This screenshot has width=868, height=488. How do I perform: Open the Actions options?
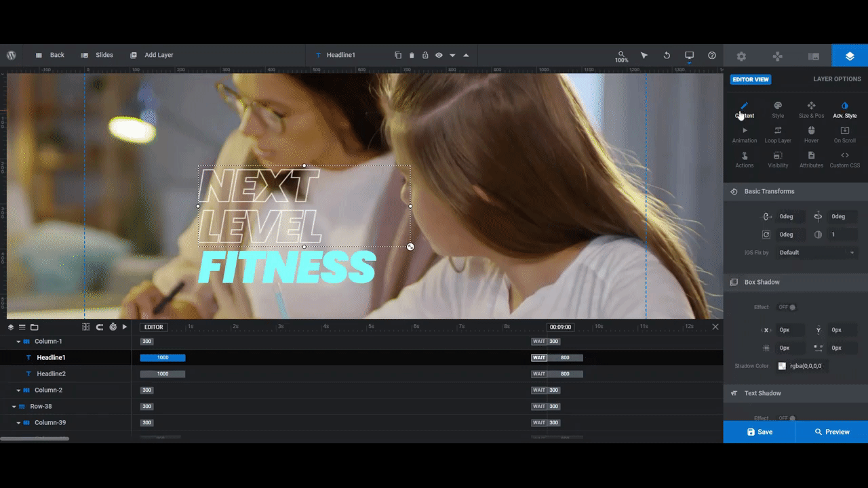point(745,160)
